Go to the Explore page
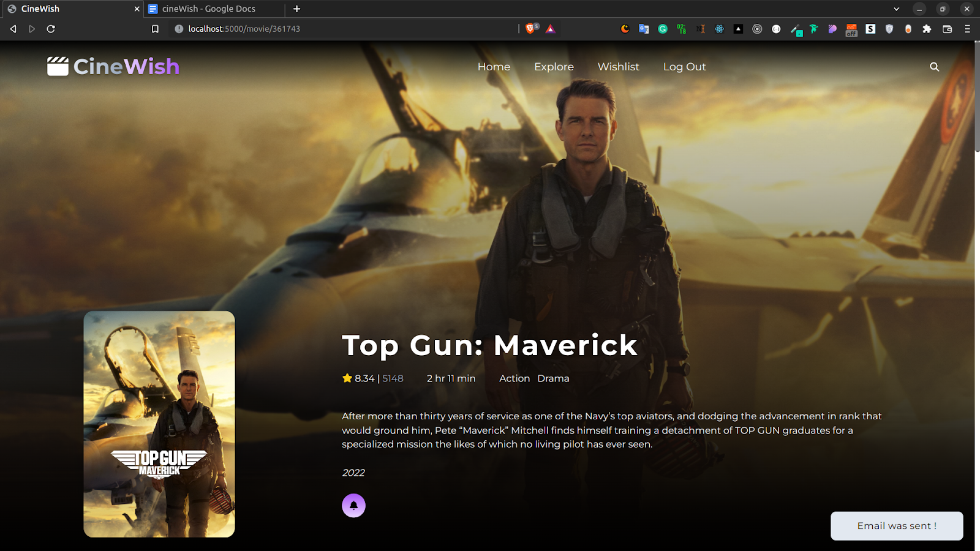This screenshot has width=980, height=551. point(554,67)
